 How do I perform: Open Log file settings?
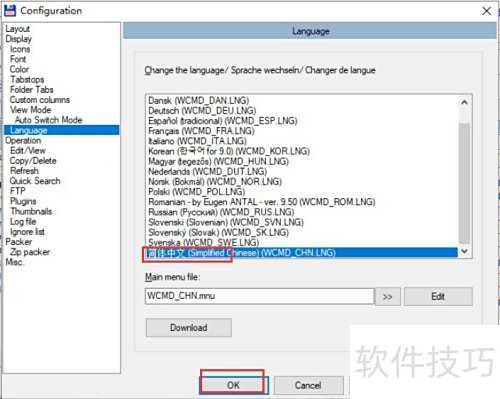[23, 221]
